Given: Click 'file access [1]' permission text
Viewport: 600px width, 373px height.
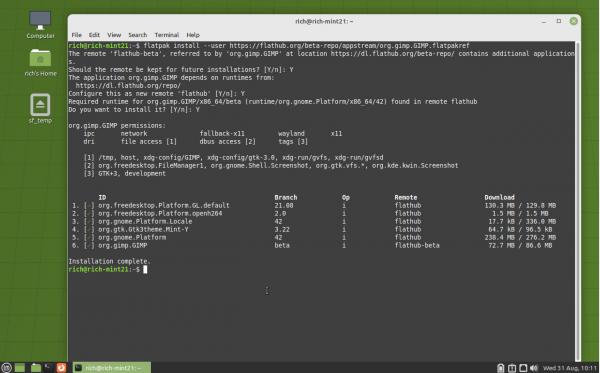Looking at the screenshot, I should (x=148, y=142).
